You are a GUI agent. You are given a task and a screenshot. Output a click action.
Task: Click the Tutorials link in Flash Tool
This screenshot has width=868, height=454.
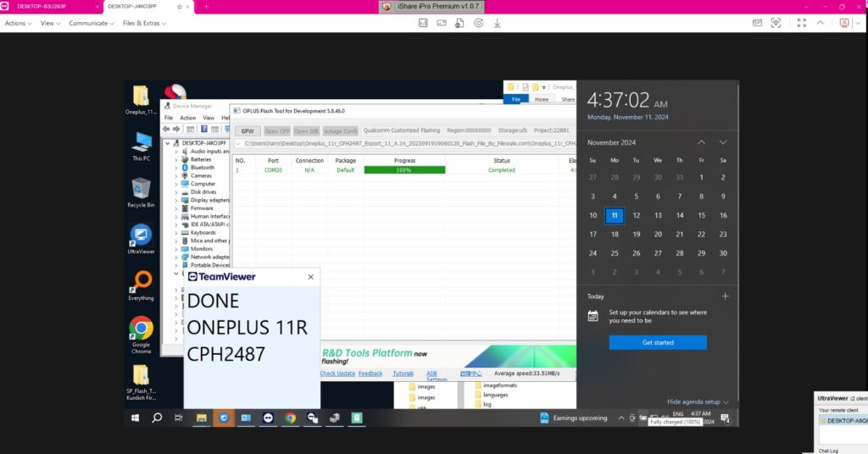[x=403, y=374]
